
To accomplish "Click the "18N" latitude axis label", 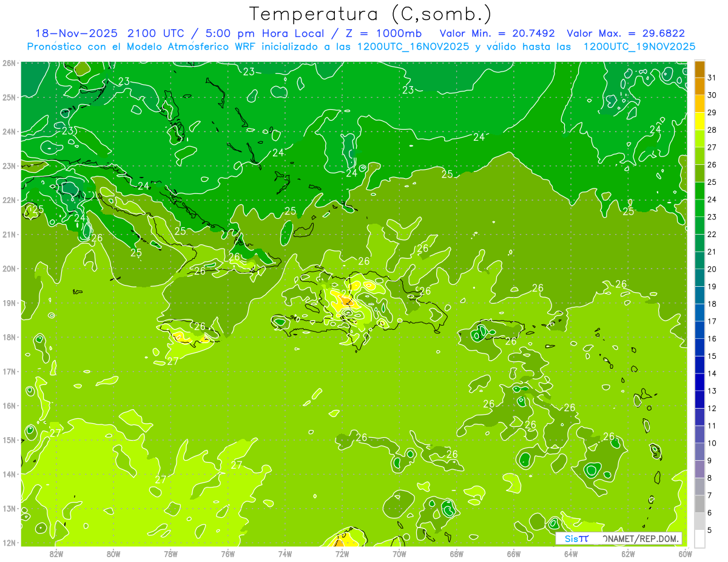I will 9,337.
